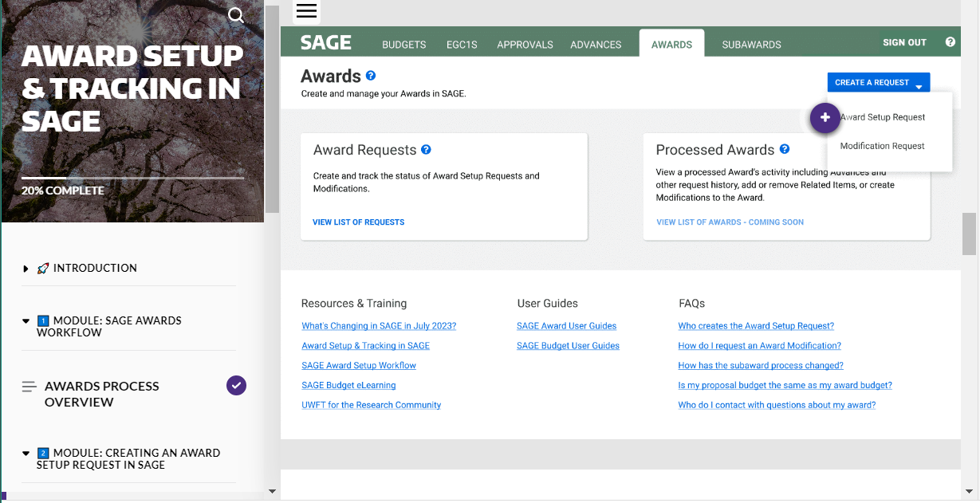Click the Sign Out button
980x503 pixels.
904,43
